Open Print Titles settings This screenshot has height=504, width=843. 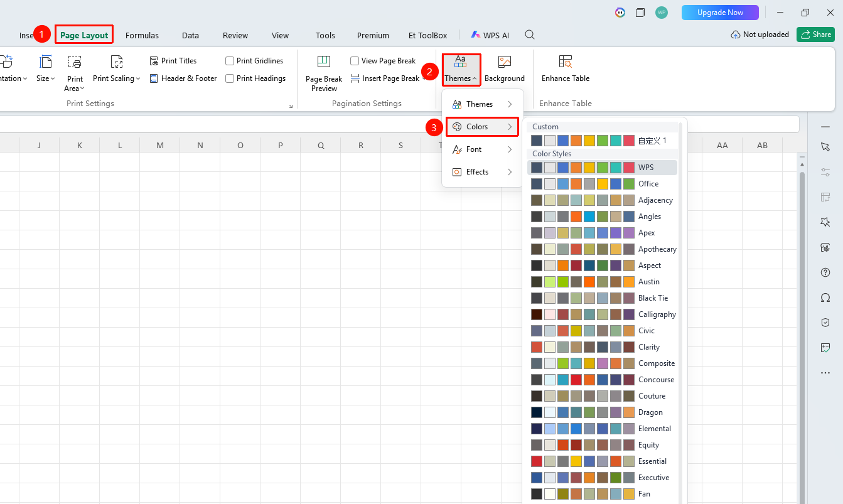[173, 61]
